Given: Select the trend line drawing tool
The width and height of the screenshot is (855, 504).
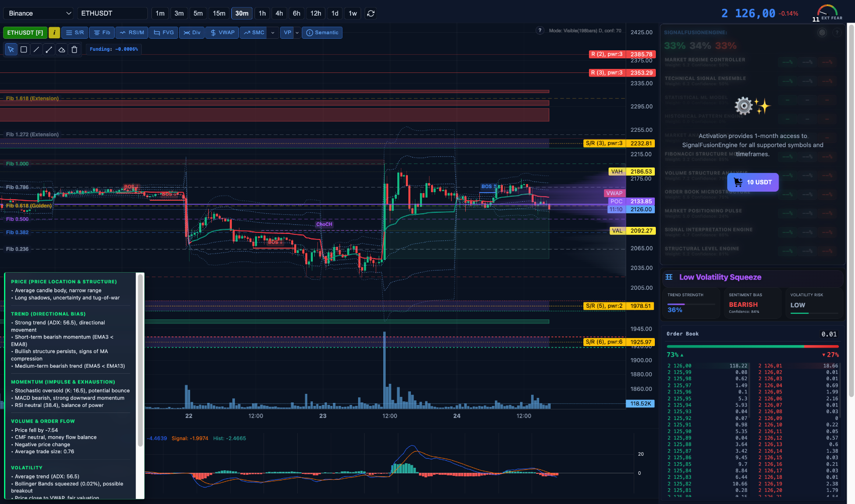Looking at the screenshot, I should click(x=36, y=49).
